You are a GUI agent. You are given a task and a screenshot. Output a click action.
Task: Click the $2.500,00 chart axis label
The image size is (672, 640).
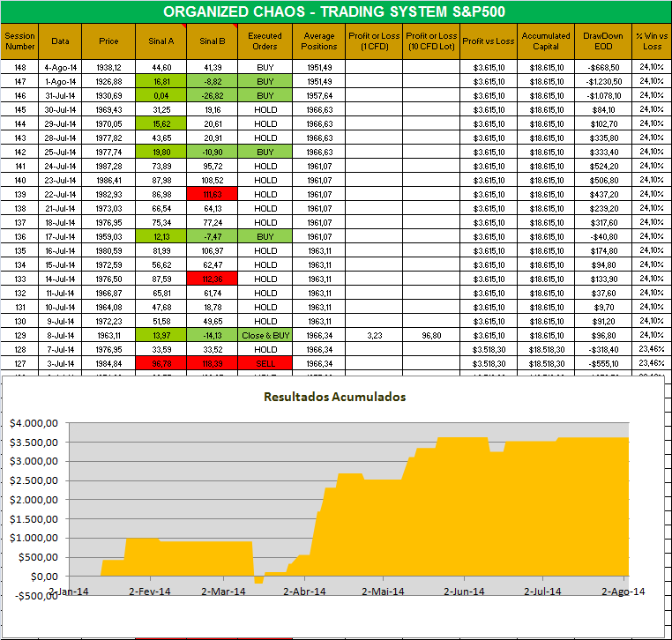pos(34,480)
